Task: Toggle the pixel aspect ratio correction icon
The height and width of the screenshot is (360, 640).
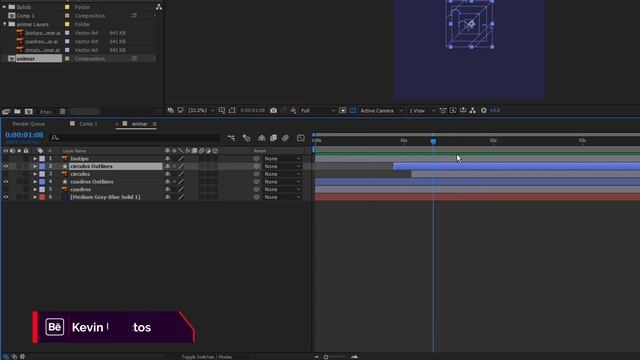Action: tap(443, 111)
